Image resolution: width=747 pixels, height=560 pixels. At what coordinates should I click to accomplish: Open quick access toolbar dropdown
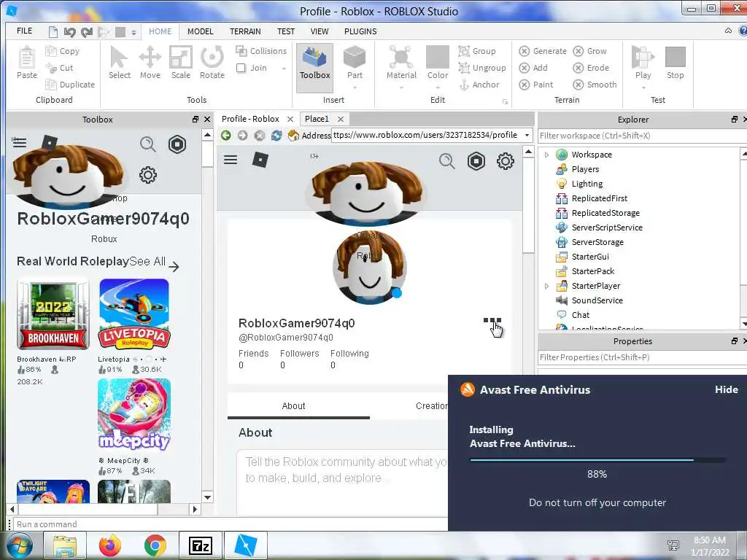pyautogui.click(x=134, y=32)
